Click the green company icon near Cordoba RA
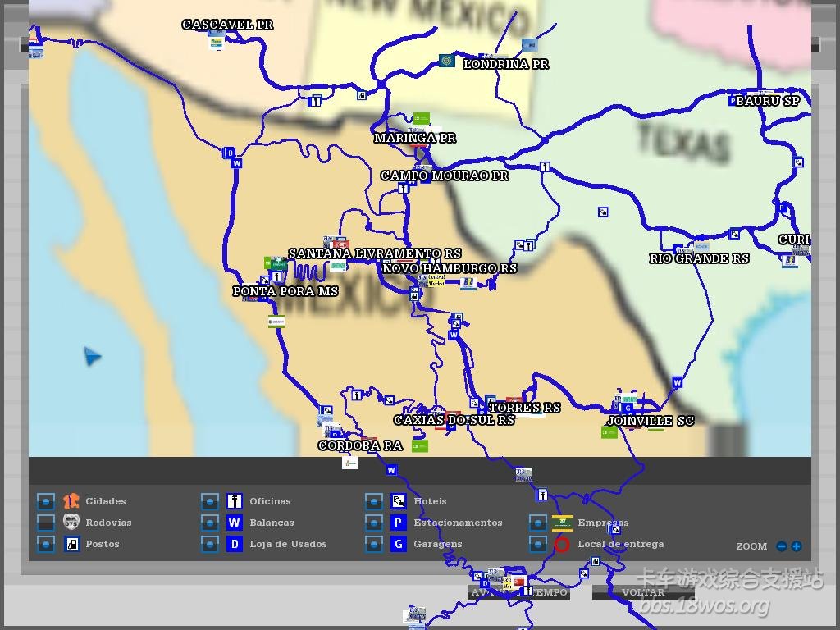 tap(419, 445)
